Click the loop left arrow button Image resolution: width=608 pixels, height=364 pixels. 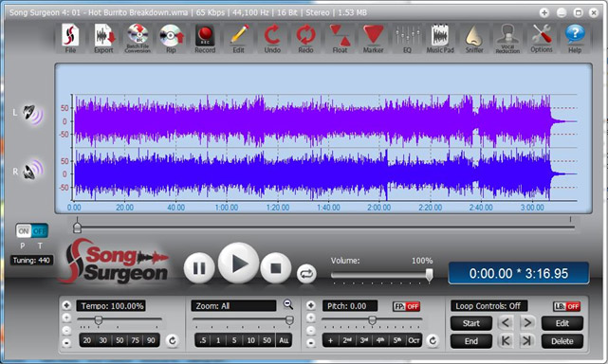click(x=506, y=322)
